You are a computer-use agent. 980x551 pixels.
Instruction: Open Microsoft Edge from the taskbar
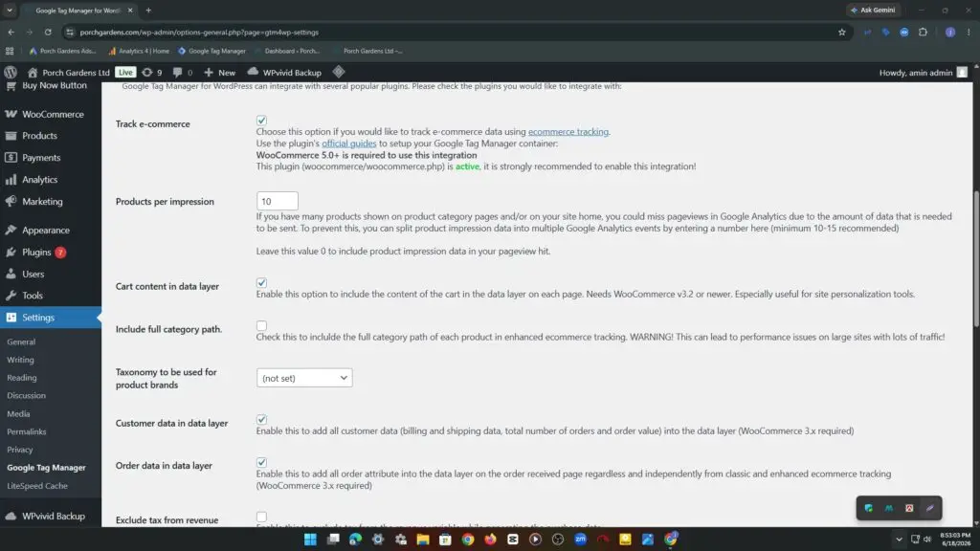tap(355, 540)
